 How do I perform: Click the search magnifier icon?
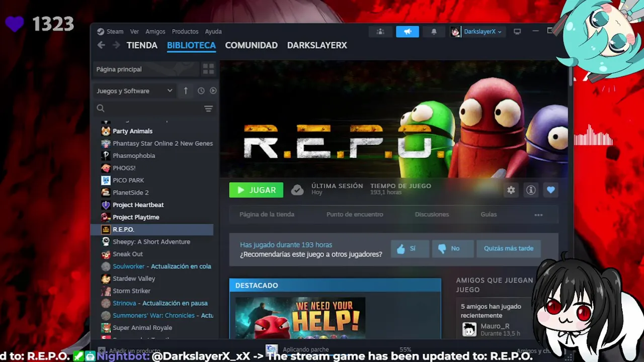[x=101, y=109]
